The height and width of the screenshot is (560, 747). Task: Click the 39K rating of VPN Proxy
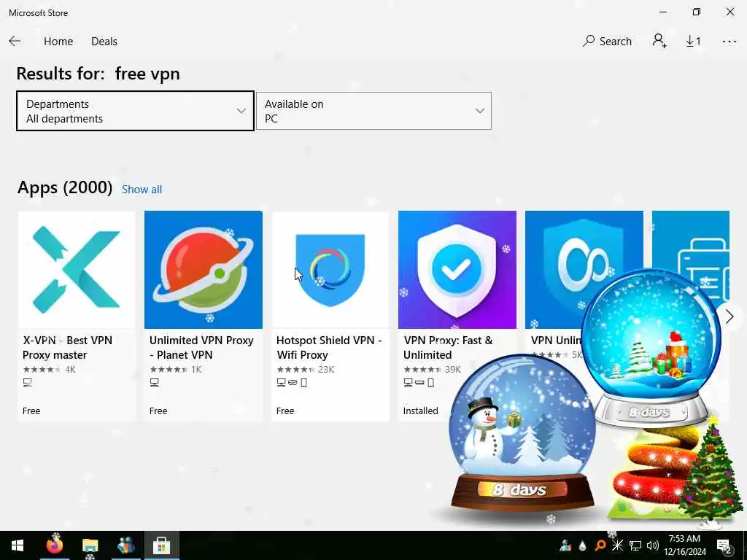tap(432, 370)
